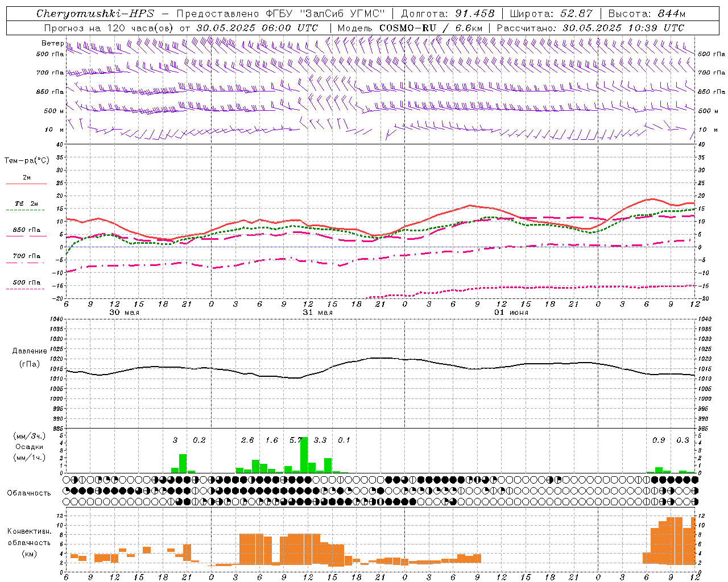Click the date label 31 мая
Image resolution: width=728 pixels, height=582 pixels.
coord(317,312)
